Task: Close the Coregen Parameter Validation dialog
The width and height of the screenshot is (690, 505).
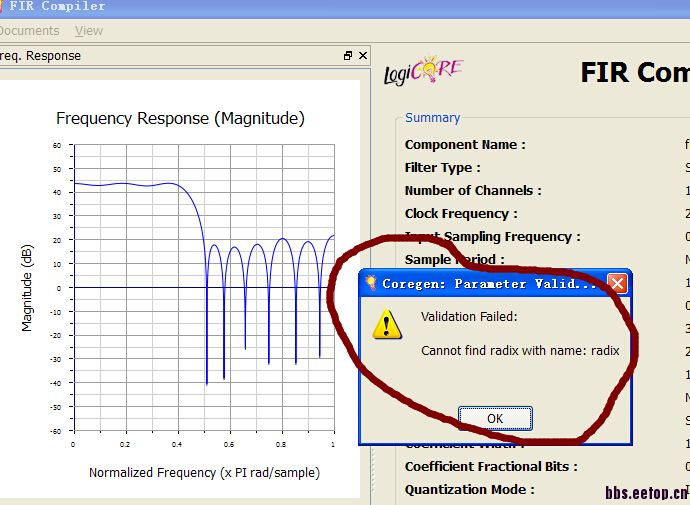Action: [617, 283]
